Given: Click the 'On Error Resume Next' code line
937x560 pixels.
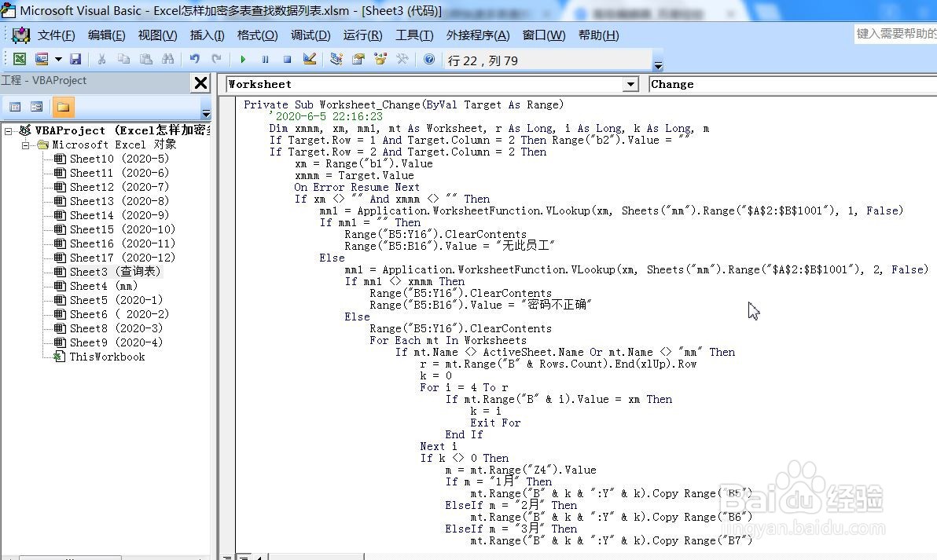Looking at the screenshot, I should pyautogui.click(x=356, y=188).
